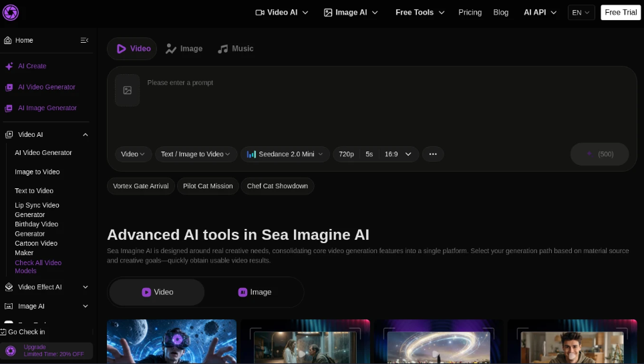Click the Free Trial button

point(620,12)
